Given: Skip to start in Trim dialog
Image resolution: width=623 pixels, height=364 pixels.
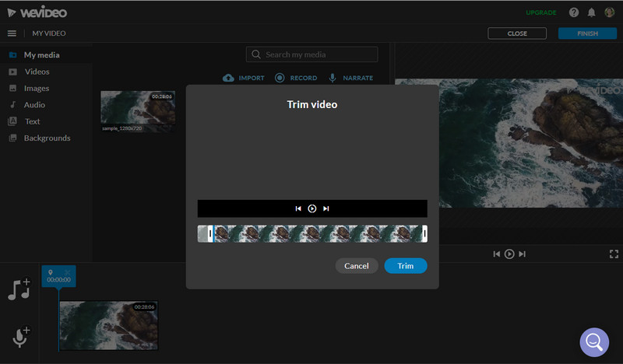Looking at the screenshot, I should click(x=298, y=208).
